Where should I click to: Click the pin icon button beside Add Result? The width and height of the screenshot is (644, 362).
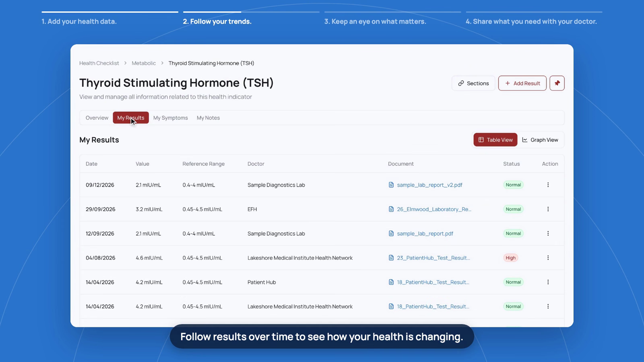point(557,83)
